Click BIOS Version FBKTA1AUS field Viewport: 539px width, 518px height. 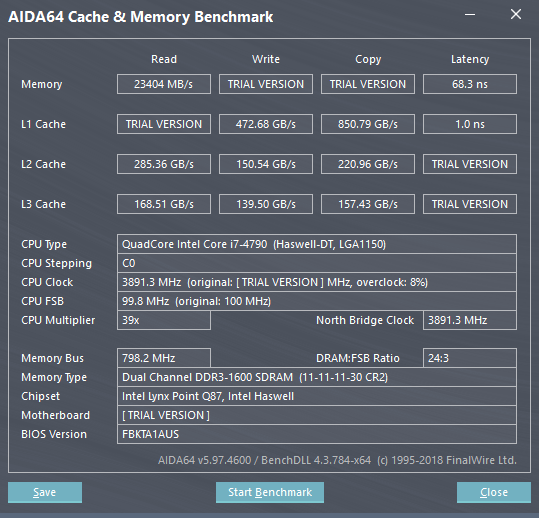pos(317,434)
